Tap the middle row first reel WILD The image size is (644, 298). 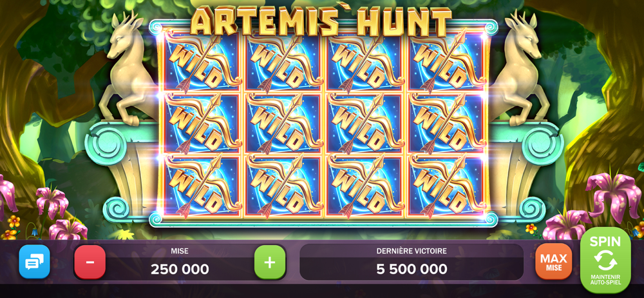202,123
